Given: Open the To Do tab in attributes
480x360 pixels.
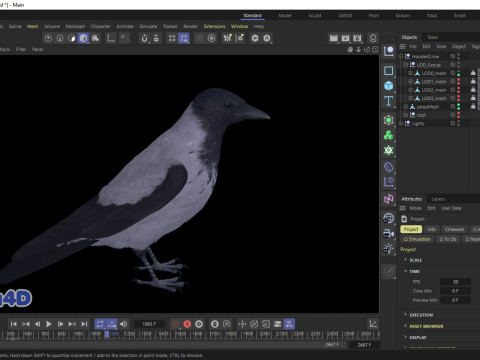Looking at the screenshot, I should [448, 239].
